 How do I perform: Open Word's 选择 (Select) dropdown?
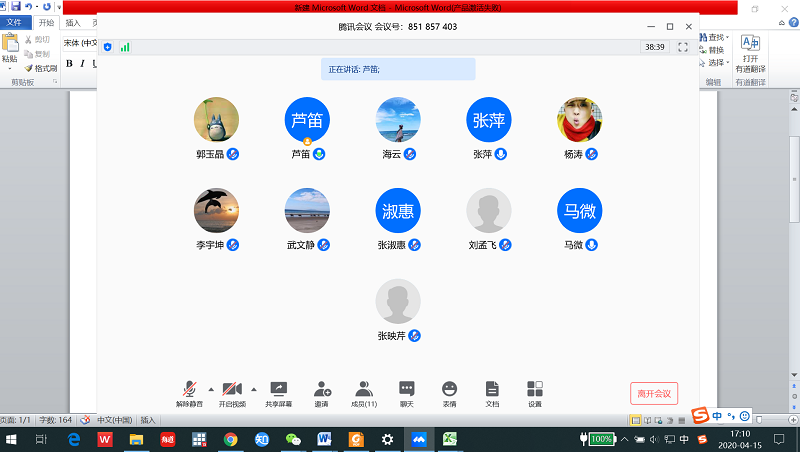click(714, 62)
